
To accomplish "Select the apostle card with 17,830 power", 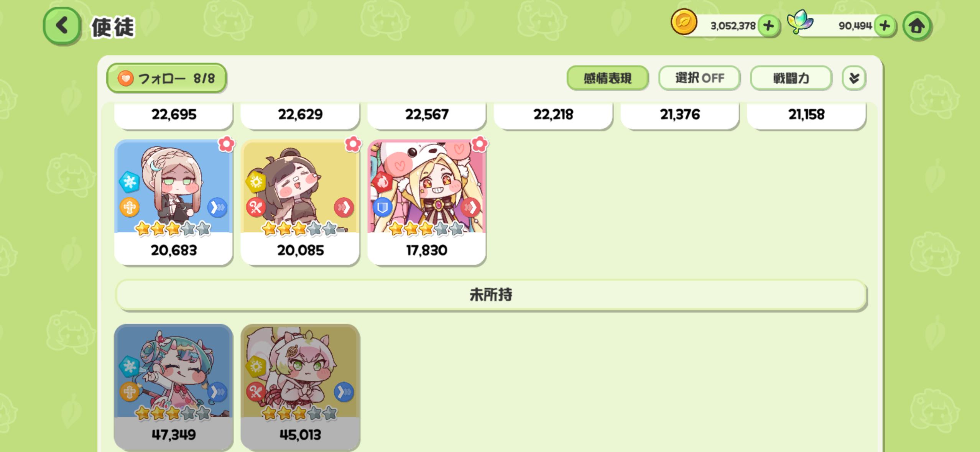I will pos(427,202).
